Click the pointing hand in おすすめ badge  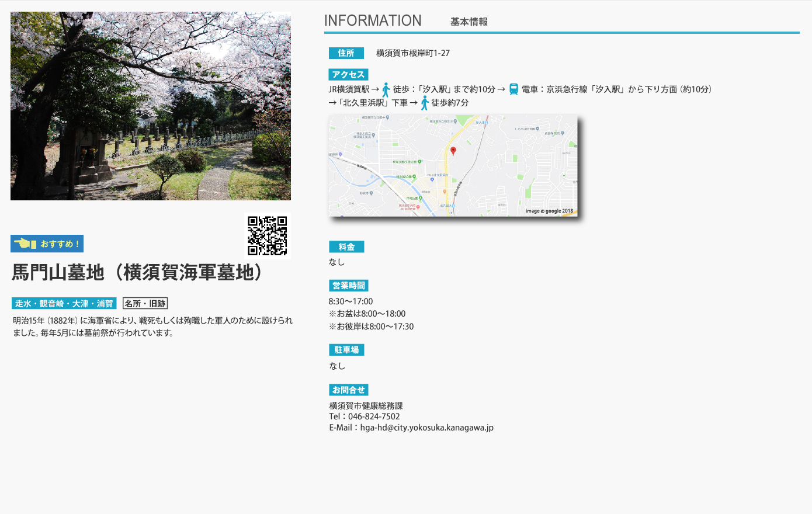tap(25, 244)
